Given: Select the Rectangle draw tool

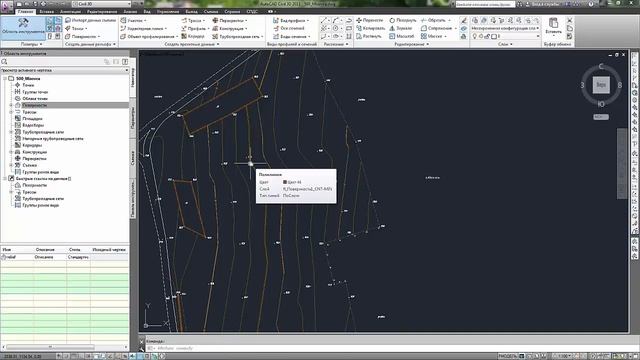Looking at the screenshot, I should (x=349, y=28).
